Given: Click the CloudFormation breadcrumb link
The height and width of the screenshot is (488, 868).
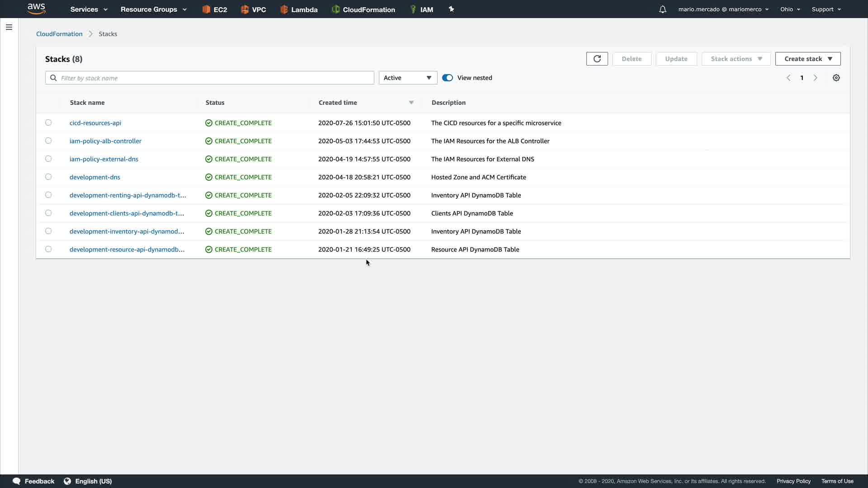Looking at the screenshot, I should click(x=59, y=34).
